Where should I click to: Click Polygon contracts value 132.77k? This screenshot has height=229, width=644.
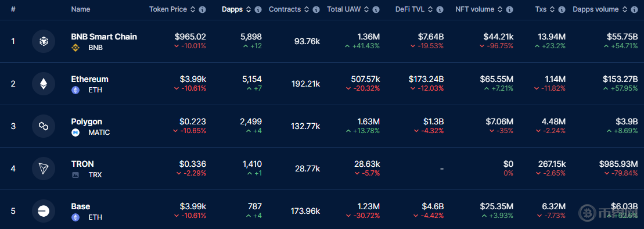[305, 126]
